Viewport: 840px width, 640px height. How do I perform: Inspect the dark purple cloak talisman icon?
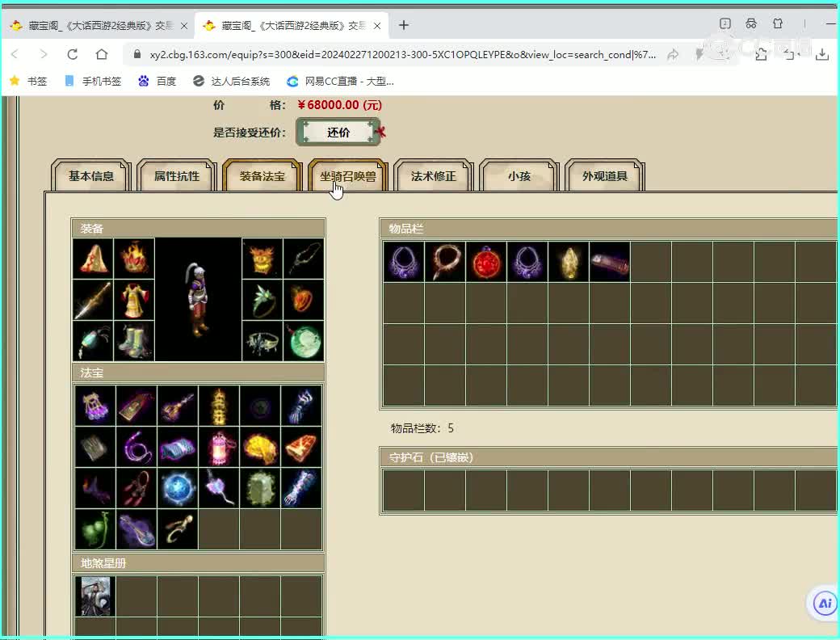[95, 488]
